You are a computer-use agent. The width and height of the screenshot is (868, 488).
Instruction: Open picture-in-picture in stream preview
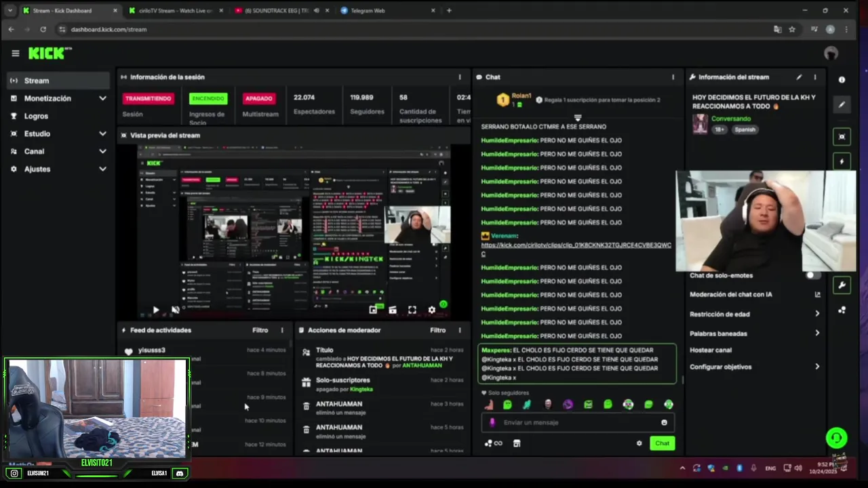pos(373,310)
